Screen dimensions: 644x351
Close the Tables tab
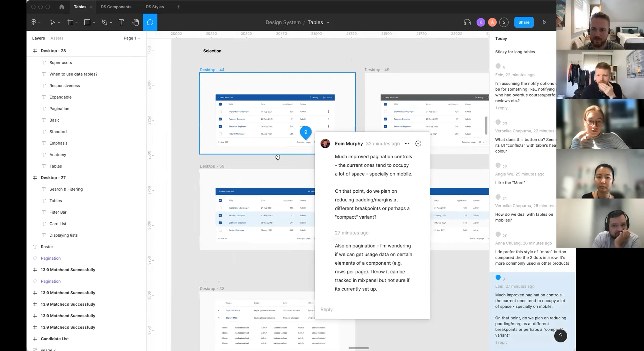pos(91,7)
